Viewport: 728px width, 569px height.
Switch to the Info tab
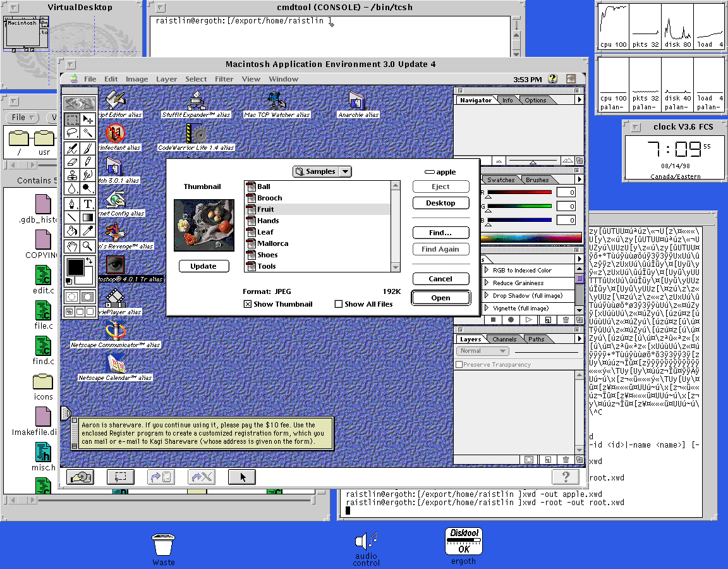[x=507, y=101]
